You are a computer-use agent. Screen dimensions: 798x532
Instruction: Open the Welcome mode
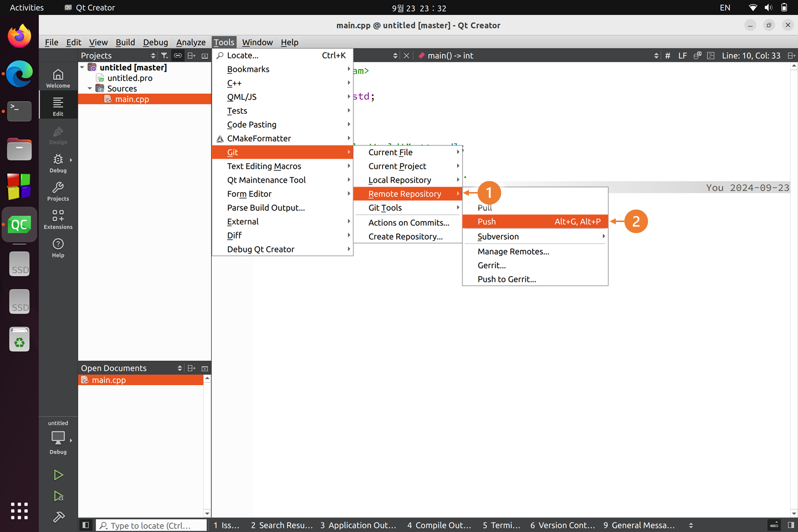point(58,78)
